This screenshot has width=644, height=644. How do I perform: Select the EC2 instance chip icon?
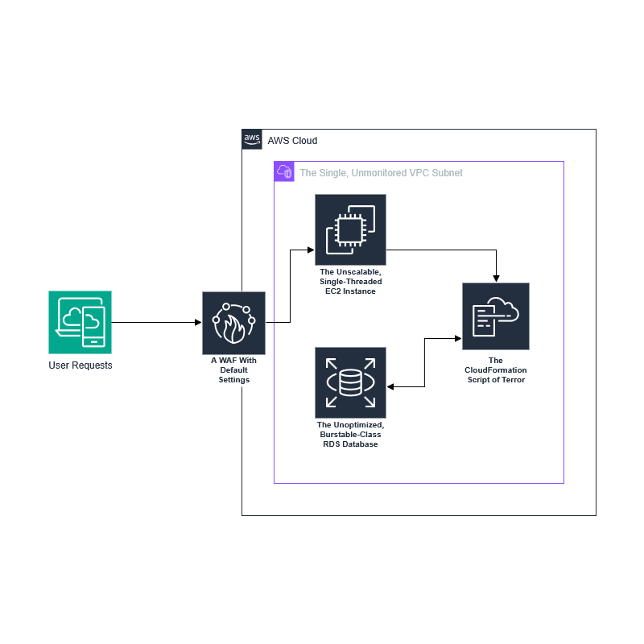coord(350,230)
